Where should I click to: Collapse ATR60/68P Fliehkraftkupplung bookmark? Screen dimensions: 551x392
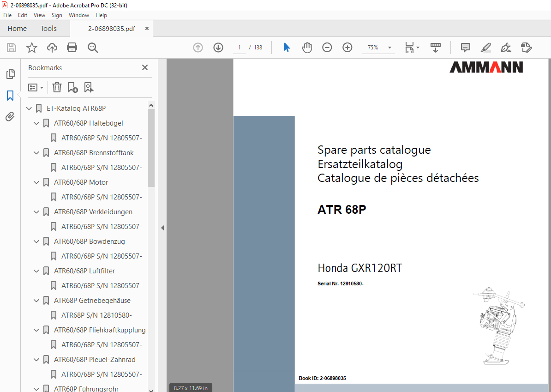click(36, 330)
